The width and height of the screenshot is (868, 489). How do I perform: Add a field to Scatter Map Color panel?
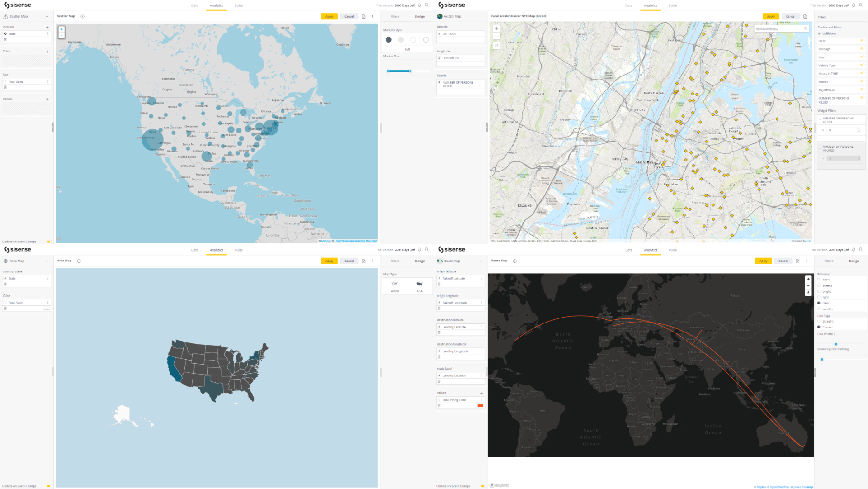[x=47, y=52]
